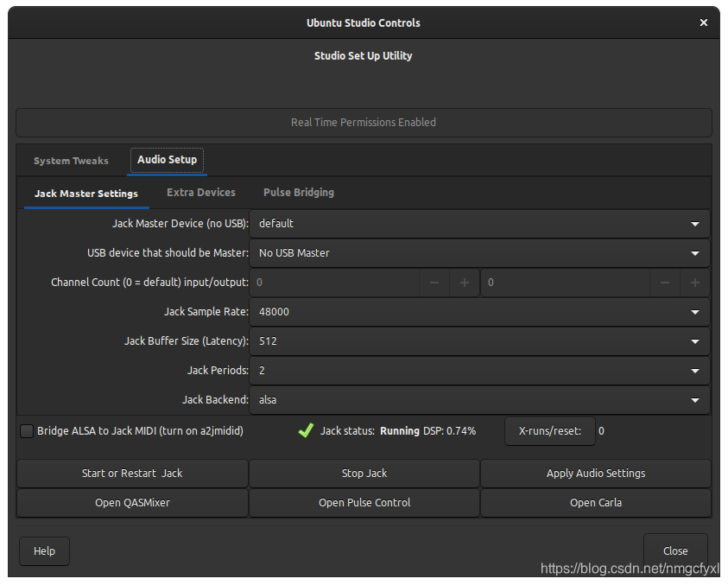Open the Jack Master Settings tab
The width and height of the screenshot is (728, 585).
pos(86,194)
